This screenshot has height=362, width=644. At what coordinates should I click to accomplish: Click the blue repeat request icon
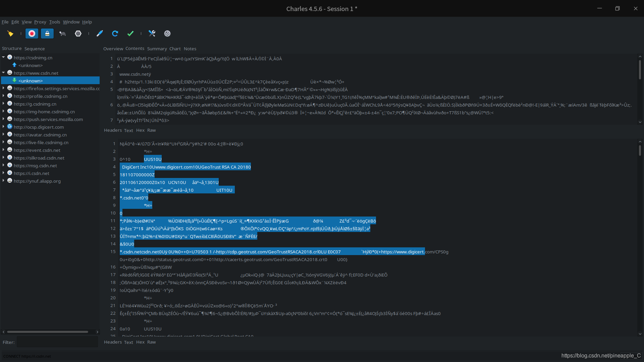(x=115, y=34)
